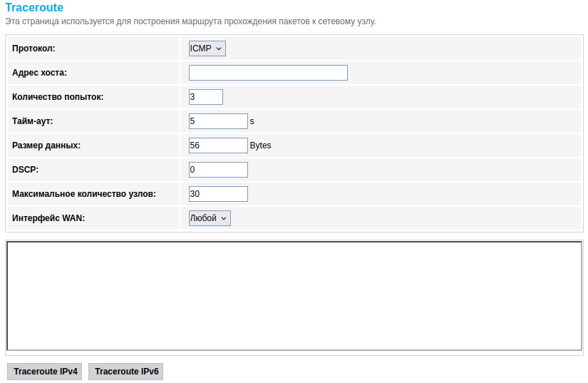Click the Тайм-аут label

(x=33, y=121)
